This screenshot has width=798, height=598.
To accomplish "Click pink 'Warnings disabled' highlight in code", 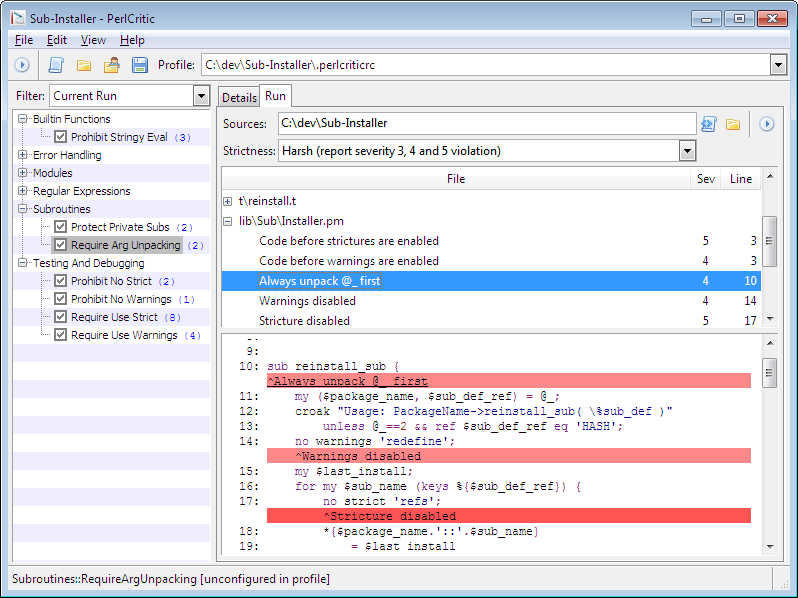I will (x=509, y=455).
